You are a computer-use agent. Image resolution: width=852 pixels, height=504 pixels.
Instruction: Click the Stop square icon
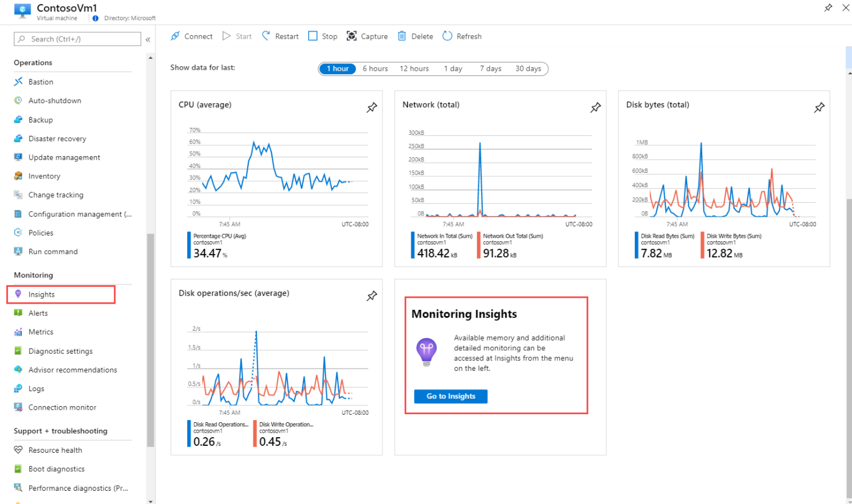click(313, 36)
